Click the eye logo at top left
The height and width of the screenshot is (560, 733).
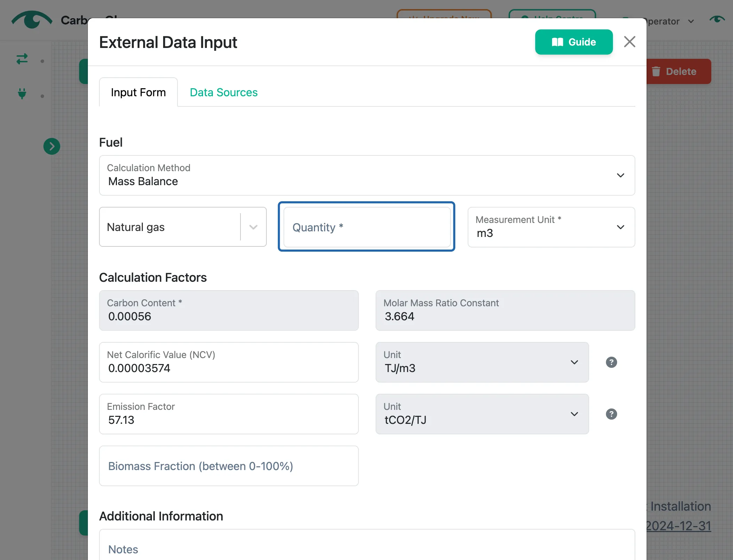32,20
